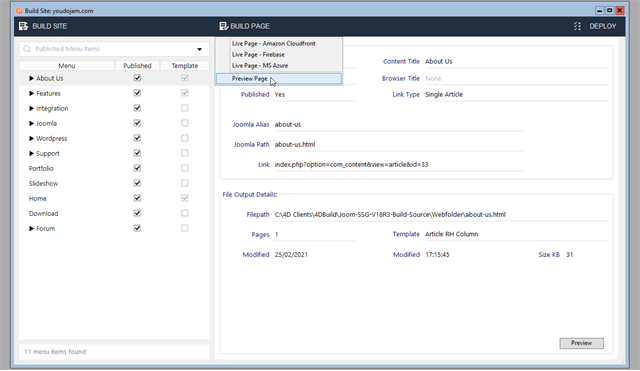The height and width of the screenshot is (371, 640).
Task: Click the Build Site icon
Action: click(24, 26)
